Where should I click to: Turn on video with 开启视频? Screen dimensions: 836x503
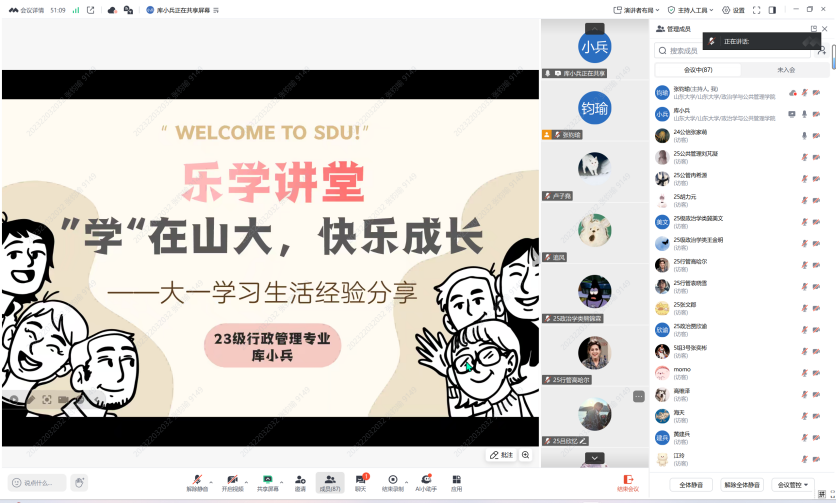coord(232,481)
